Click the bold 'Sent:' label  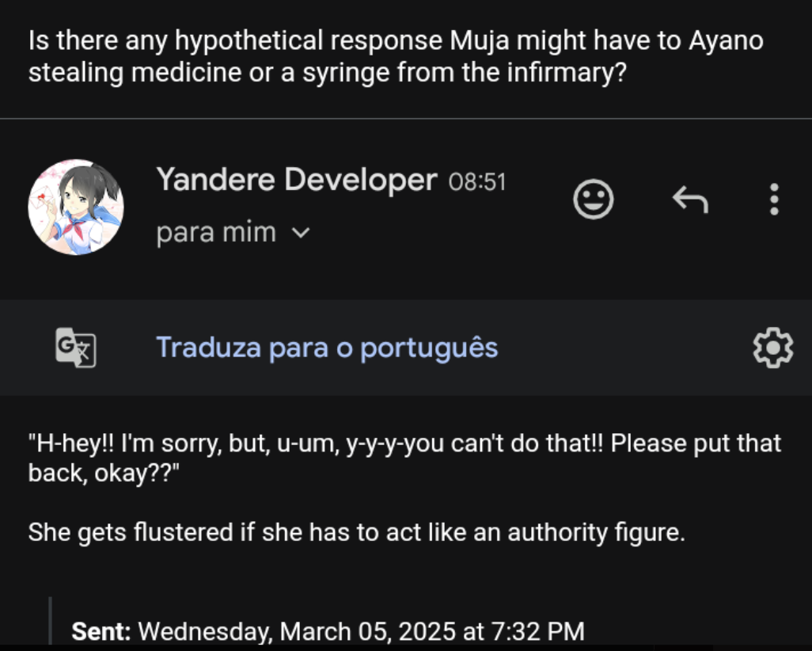point(101,631)
